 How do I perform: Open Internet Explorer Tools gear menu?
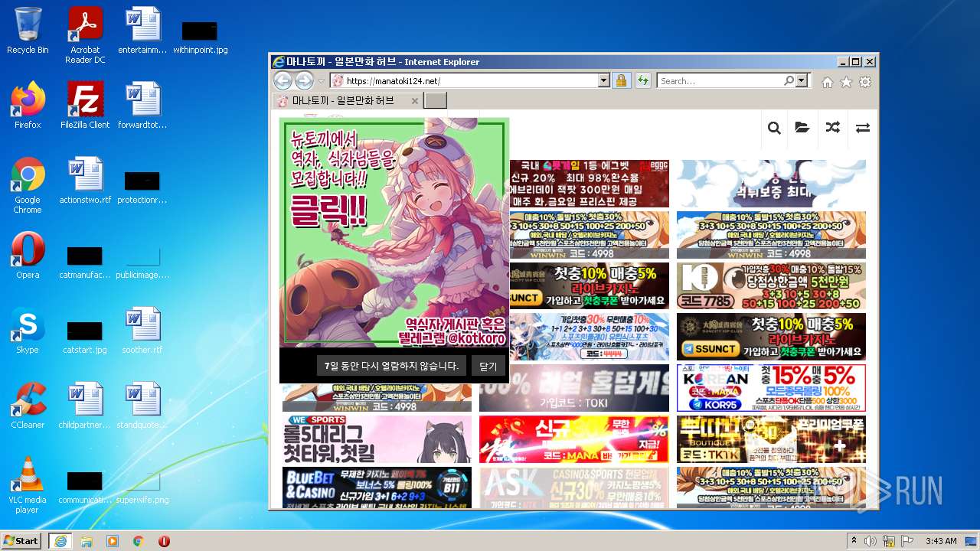(865, 82)
